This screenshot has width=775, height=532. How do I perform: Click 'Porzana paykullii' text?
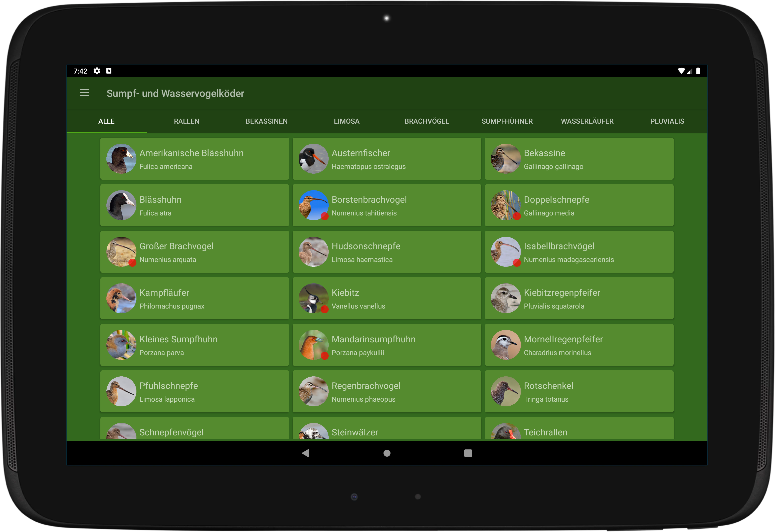tap(358, 353)
